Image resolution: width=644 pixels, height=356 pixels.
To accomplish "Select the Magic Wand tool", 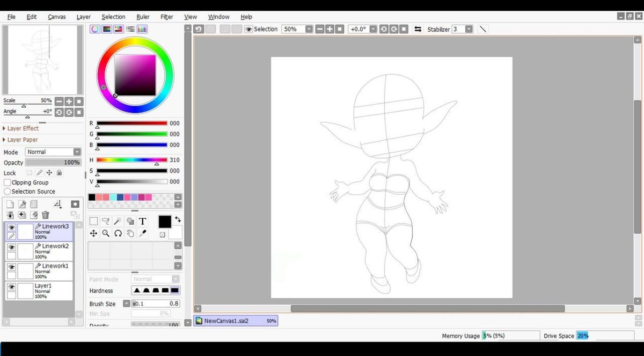I will [118, 220].
